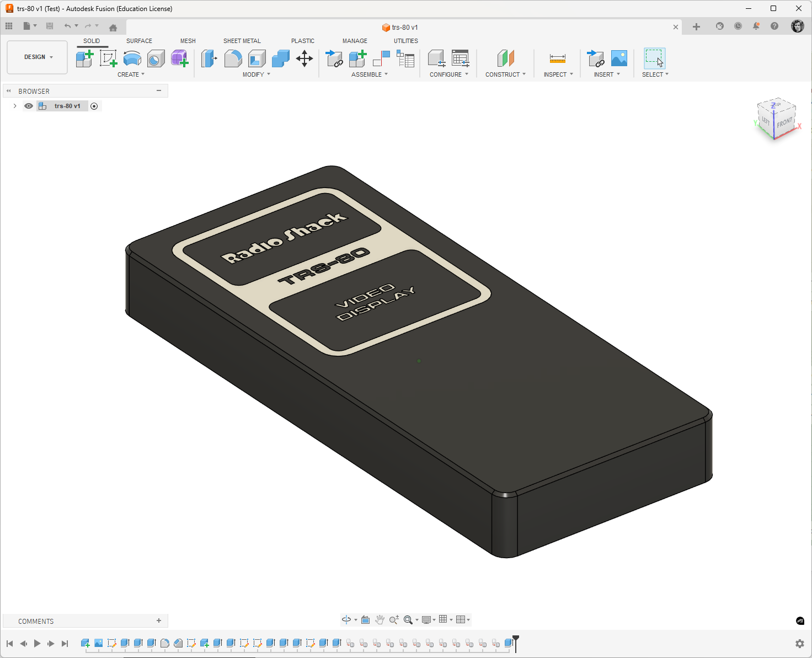Viewport: 812px width, 658px height.
Task: Click the ViewCube Front face
Action: coord(784,122)
